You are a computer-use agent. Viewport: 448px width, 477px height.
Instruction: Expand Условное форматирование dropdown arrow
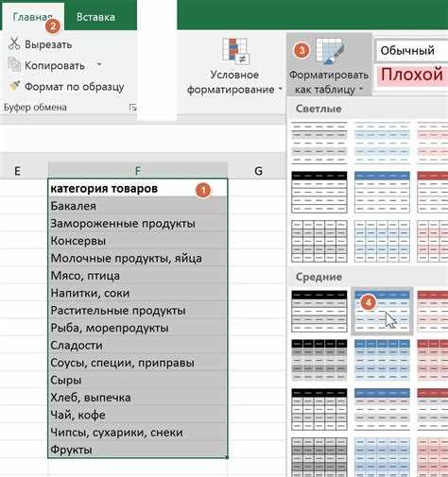(280, 90)
